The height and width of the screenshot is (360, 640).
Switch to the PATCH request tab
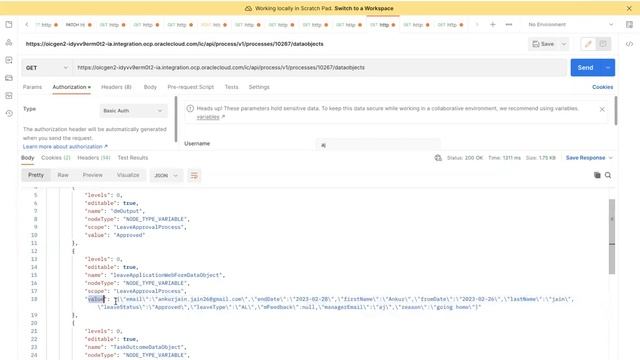78,24
